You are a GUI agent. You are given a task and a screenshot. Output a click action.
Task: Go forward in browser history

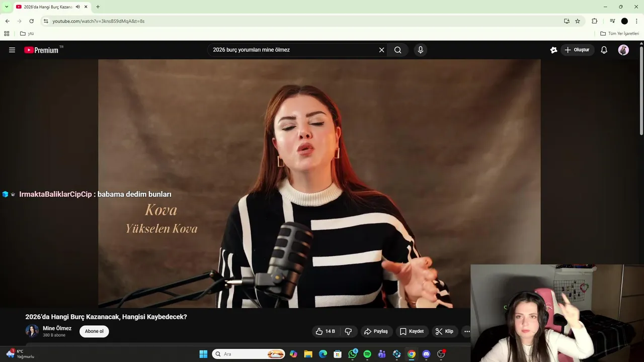19,21
